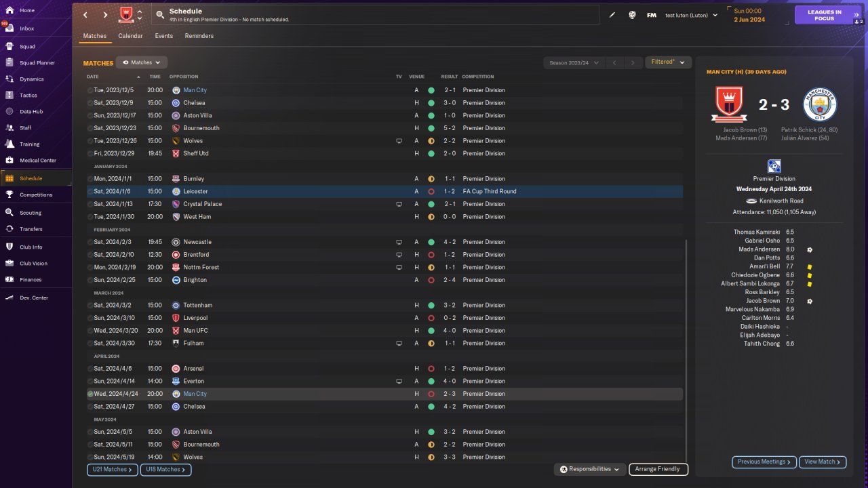868x488 pixels.
Task: Go to the previous season with the left chevron
Action: pos(614,63)
